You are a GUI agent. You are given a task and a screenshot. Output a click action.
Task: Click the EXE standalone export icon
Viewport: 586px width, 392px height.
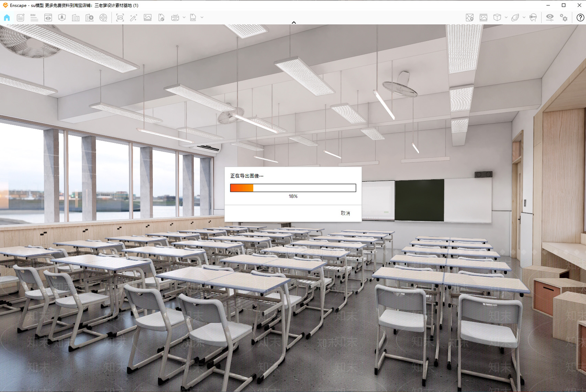click(193, 18)
